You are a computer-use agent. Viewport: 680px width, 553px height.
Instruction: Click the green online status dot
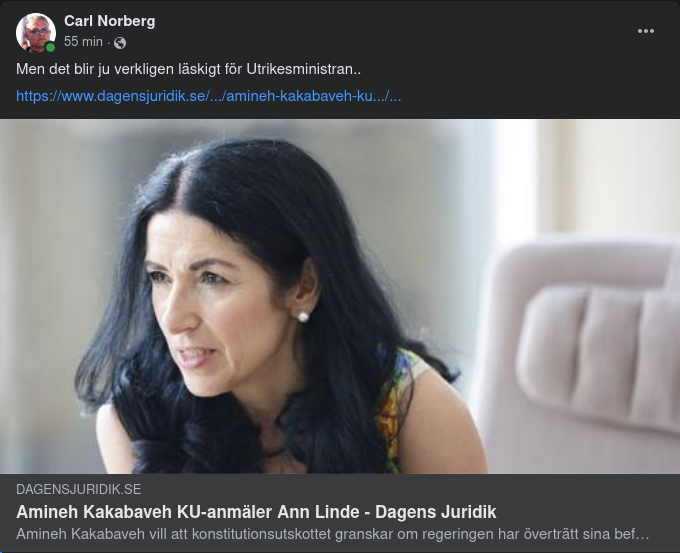pyautogui.click(x=50, y=47)
